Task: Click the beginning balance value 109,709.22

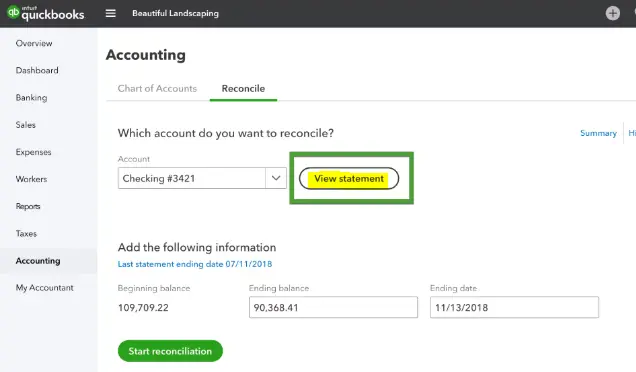Action: 143,307
